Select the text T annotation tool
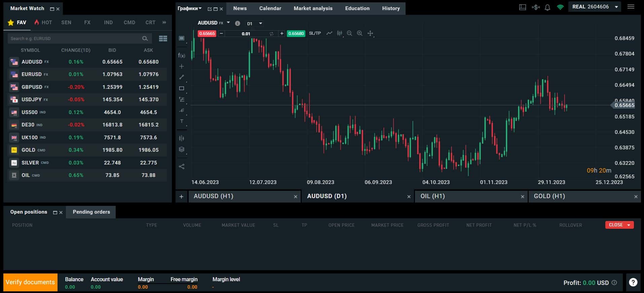The image size is (644, 293). click(x=182, y=121)
